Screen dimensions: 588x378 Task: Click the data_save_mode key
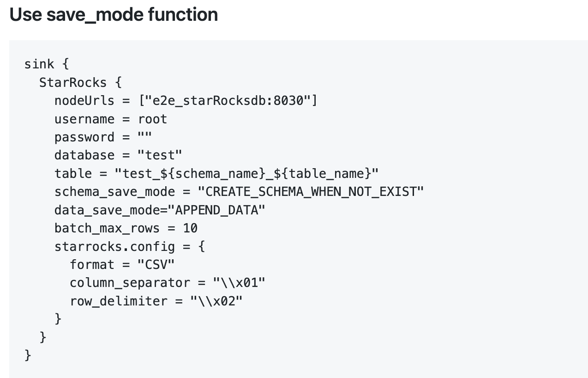click(107, 210)
